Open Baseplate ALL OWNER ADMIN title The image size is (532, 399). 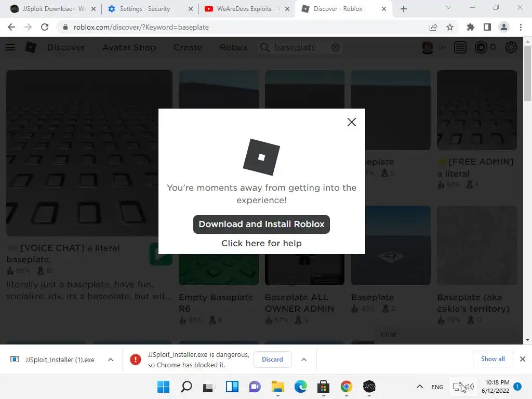click(299, 303)
